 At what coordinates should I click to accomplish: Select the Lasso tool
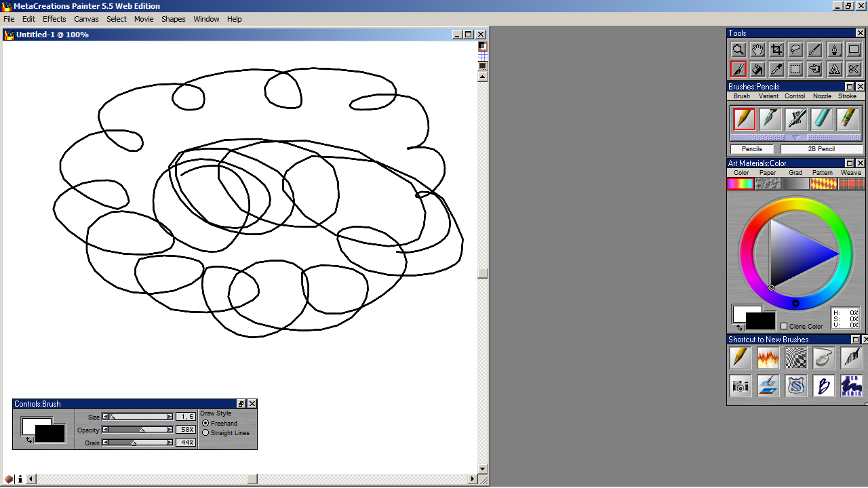796,49
